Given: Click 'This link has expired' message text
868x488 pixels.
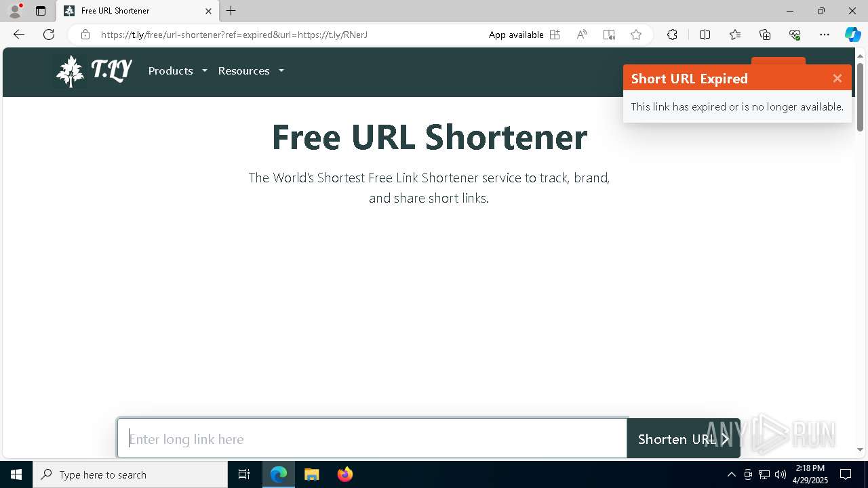Looking at the screenshot, I should 737,106.
